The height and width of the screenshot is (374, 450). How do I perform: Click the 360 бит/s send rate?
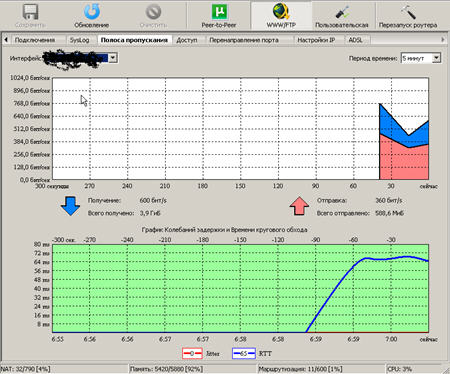point(389,200)
